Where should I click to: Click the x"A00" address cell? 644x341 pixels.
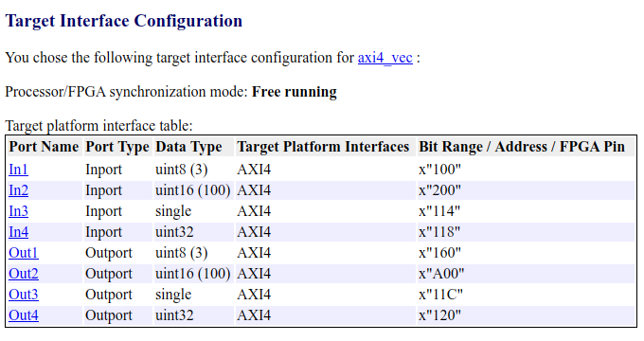point(441,274)
